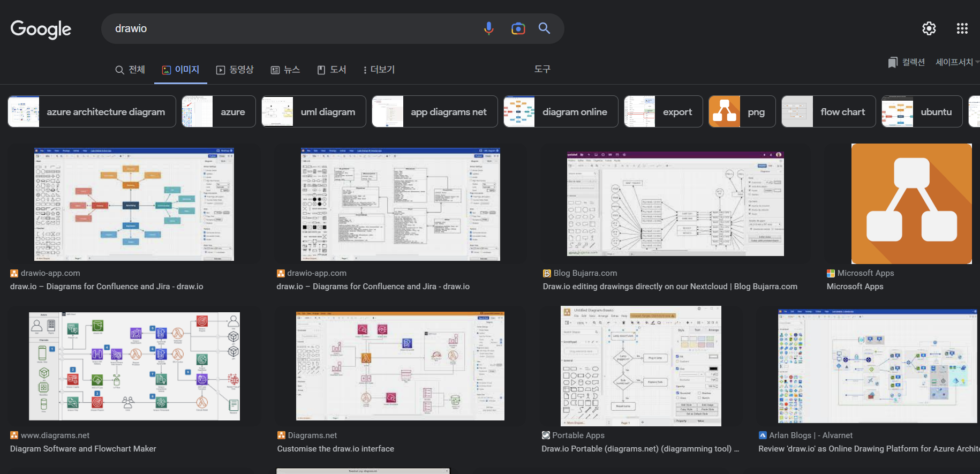Select the 이미지 tab

click(180, 70)
